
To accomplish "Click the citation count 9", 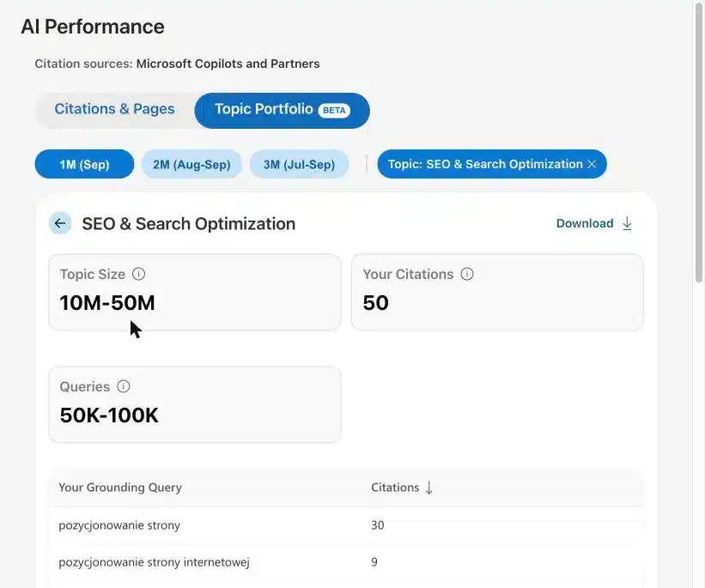I will pos(374,562).
